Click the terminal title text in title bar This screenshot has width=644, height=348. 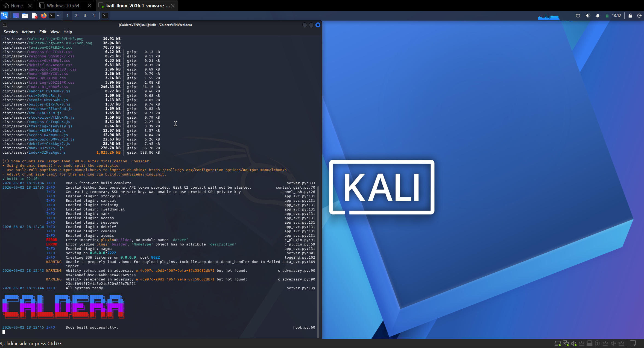(x=155, y=25)
